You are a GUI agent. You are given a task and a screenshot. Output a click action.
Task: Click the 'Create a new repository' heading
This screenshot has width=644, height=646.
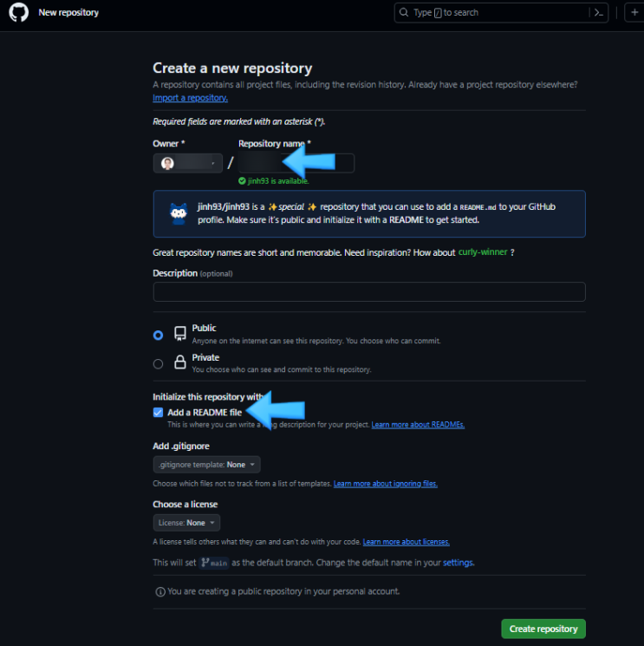[232, 68]
